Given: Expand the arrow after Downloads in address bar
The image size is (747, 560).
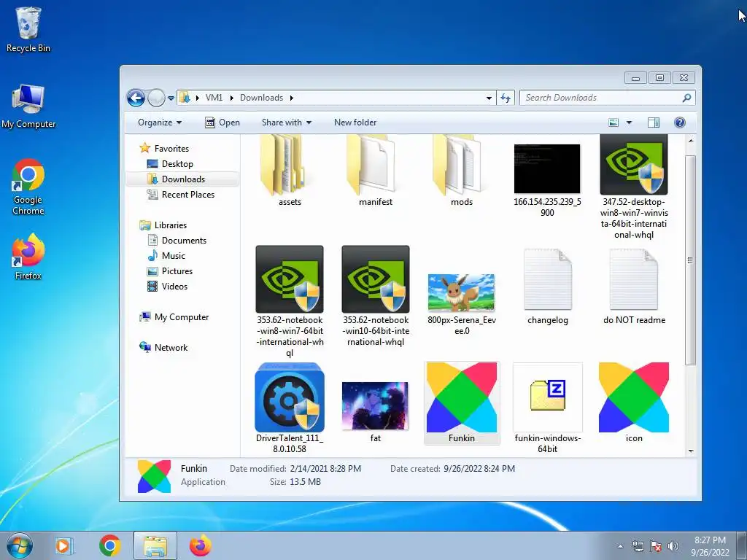Looking at the screenshot, I should pyautogui.click(x=292, y=98).
